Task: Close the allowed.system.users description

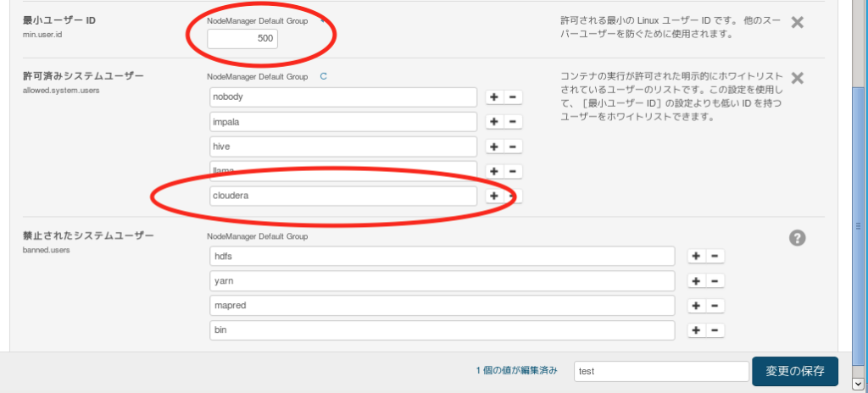Action: click(x=797, y=78)
